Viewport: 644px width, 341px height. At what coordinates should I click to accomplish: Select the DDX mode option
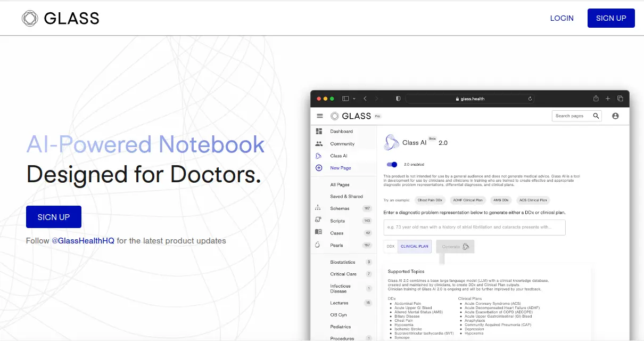pyautogui.click(x=391, y=246)
